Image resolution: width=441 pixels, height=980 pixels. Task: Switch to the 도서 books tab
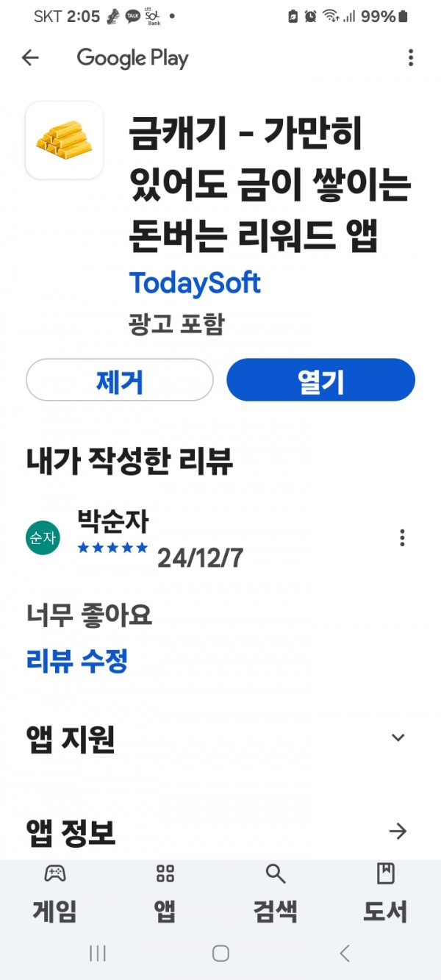click(x=385, y=894)
